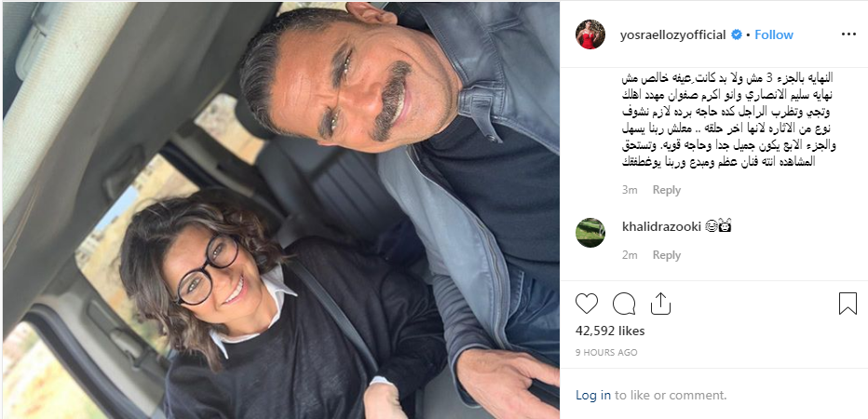Click the 3m comment timestamp
Image resolution: width=868 pixels, height=419 pixels.
[x=630, y=190]
